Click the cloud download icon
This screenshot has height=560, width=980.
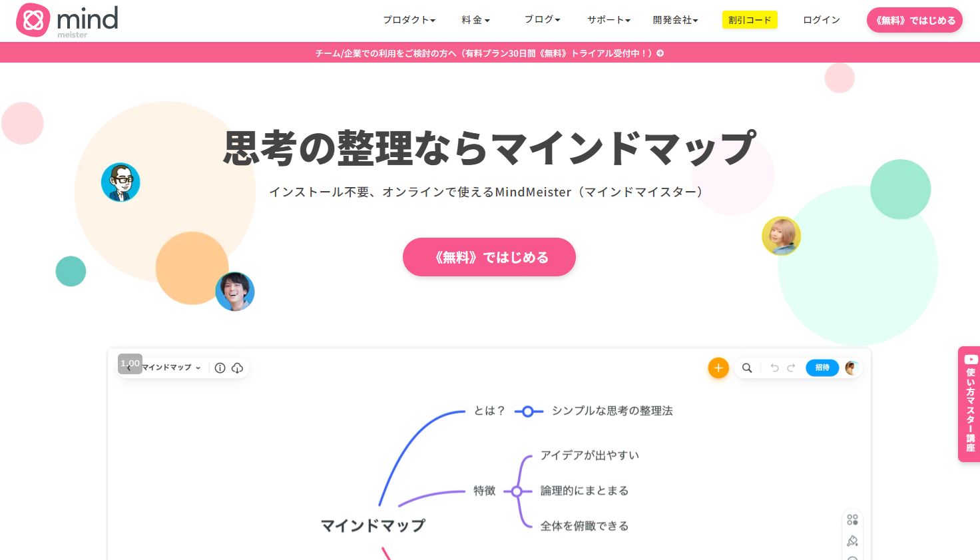pyautogui.click(x=238, y=368)
